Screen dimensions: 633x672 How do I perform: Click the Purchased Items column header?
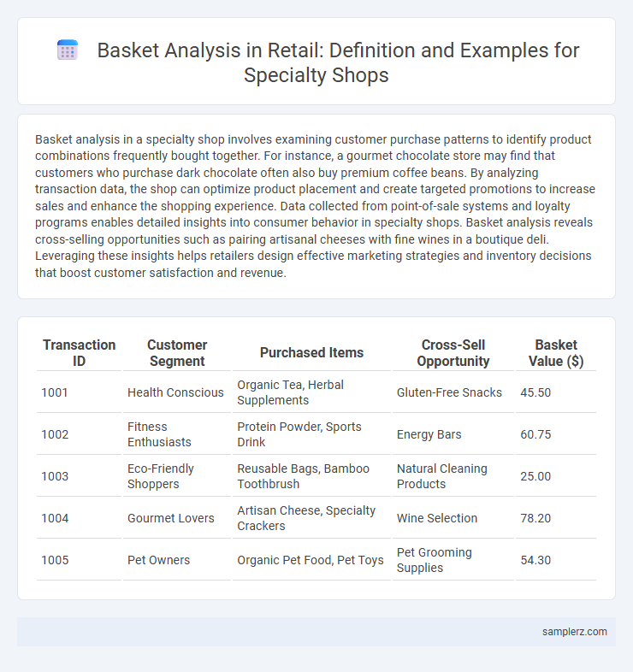point(311,352)
